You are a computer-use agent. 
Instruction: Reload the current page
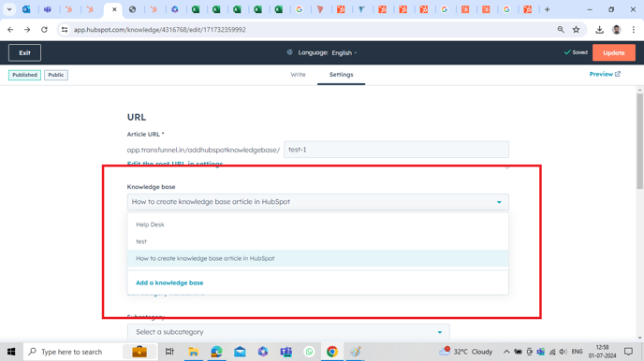[x=44, y=30]
